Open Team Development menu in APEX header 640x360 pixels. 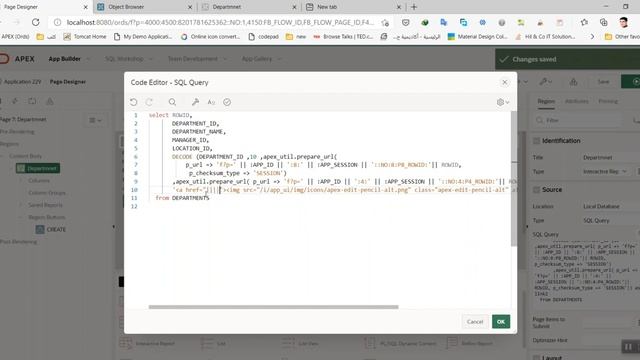click(197, 59)
